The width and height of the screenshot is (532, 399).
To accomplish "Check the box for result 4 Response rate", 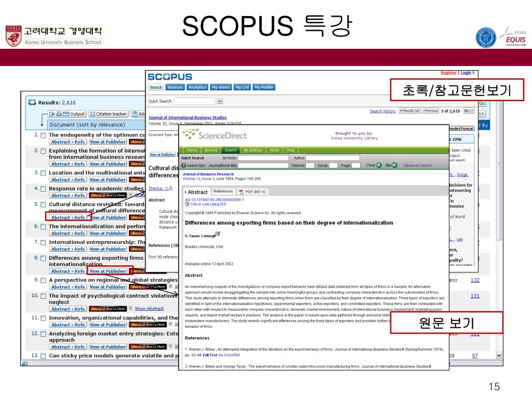I will pos(43,189).
